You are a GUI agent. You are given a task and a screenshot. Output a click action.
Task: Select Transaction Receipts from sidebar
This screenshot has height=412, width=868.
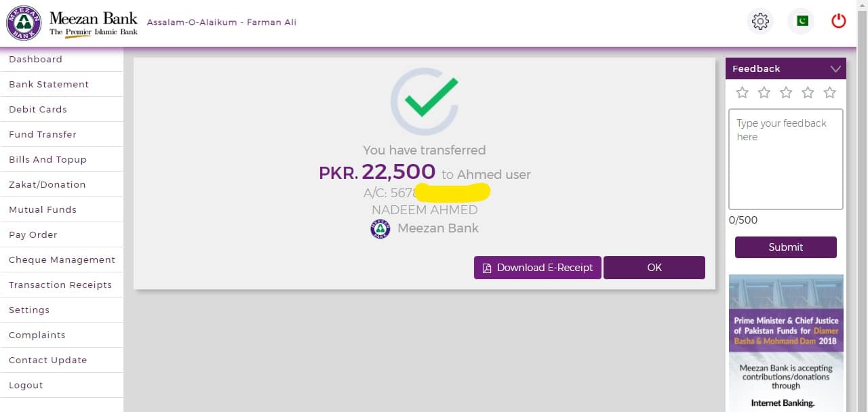62,285
